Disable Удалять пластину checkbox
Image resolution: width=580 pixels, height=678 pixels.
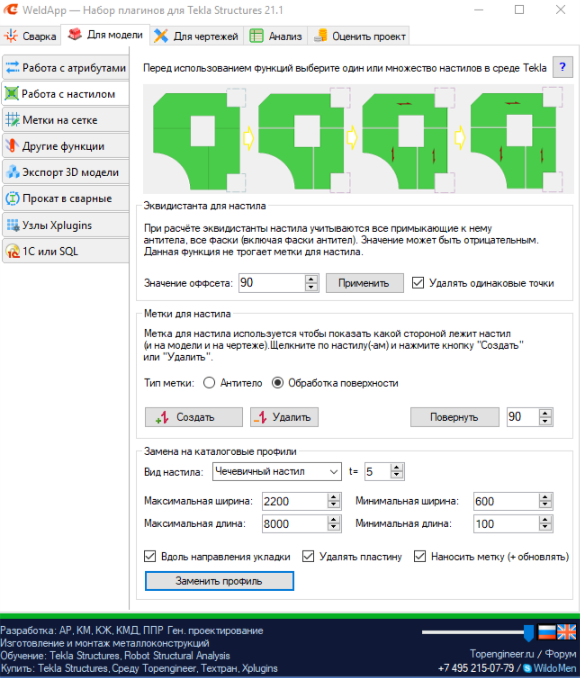pyautogui.click(x=308, y=556)
